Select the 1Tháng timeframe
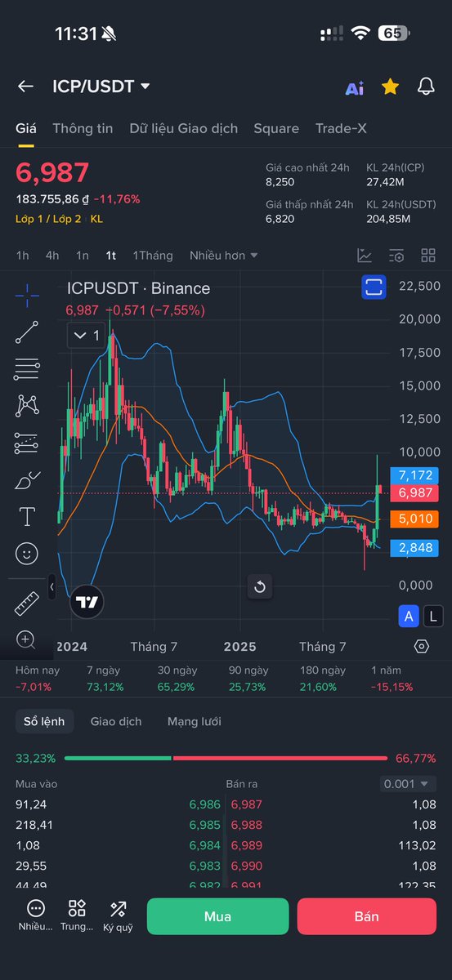 (153, 256)
